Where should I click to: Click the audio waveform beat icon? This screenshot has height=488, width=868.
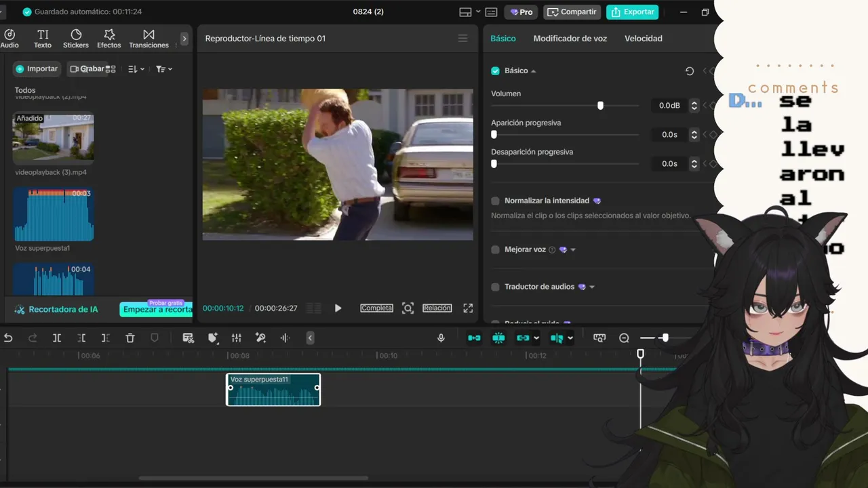click(285, 338)
